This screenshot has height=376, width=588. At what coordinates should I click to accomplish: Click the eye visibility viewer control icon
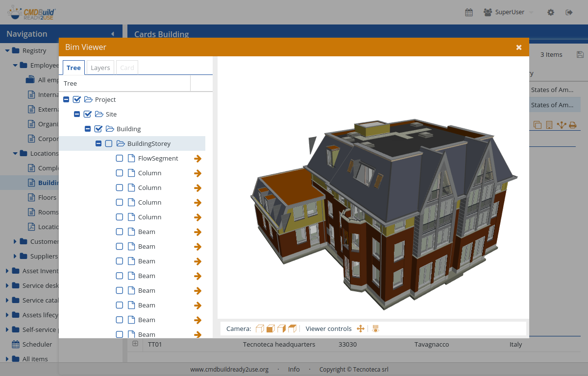(x=375, y=329)
